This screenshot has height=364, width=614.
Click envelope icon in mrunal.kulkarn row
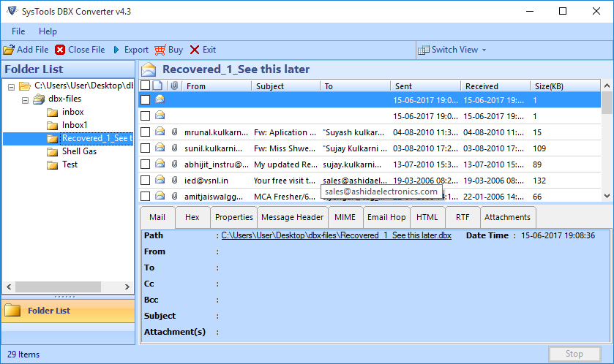[x=160, y=132]
